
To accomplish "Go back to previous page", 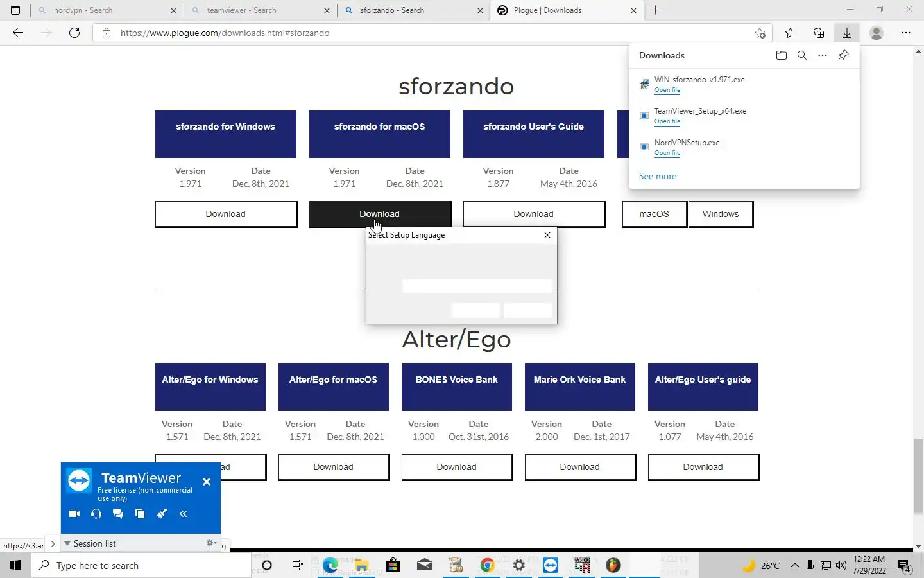I will tap(18, 33).
